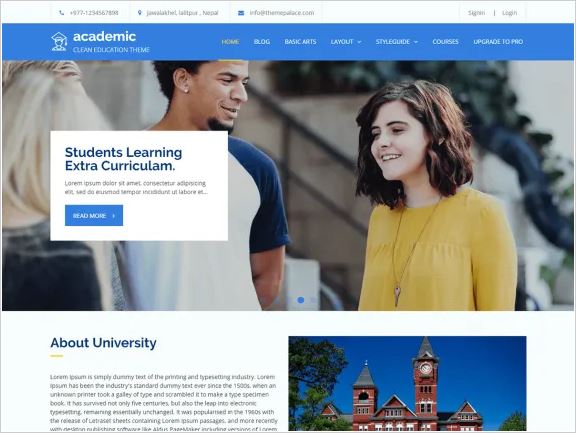Expand the Styleguide dropdown arrow
The height and width of the screenshot is (433, 576).
[x=416, y=42]
